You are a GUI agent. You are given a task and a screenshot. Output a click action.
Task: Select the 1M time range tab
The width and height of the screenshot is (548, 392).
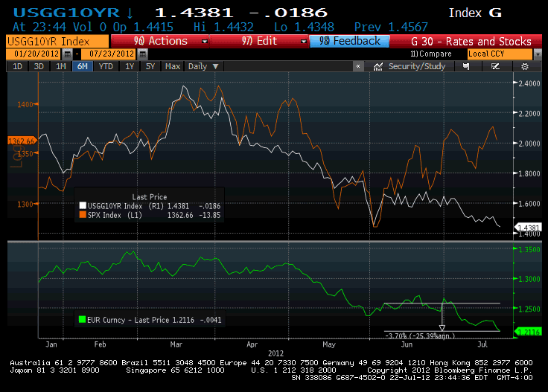[x=61, y=66]
